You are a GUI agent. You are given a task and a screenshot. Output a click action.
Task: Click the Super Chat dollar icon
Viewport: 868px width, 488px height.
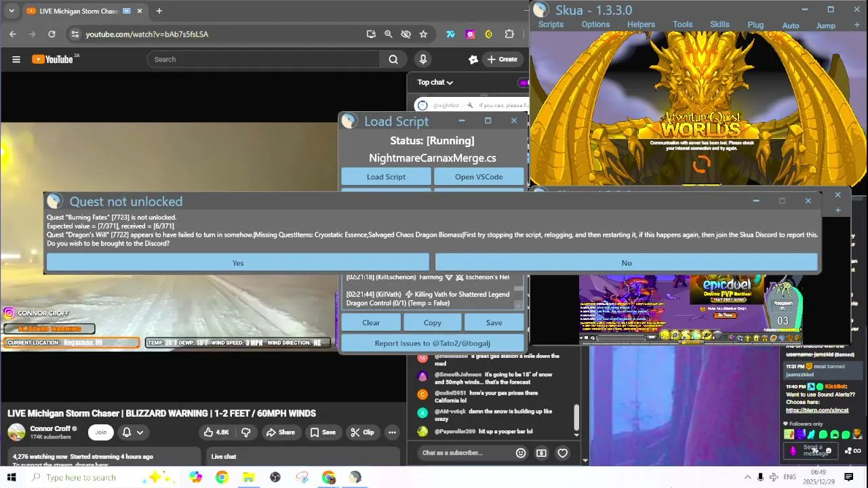(x=541, y=453)
